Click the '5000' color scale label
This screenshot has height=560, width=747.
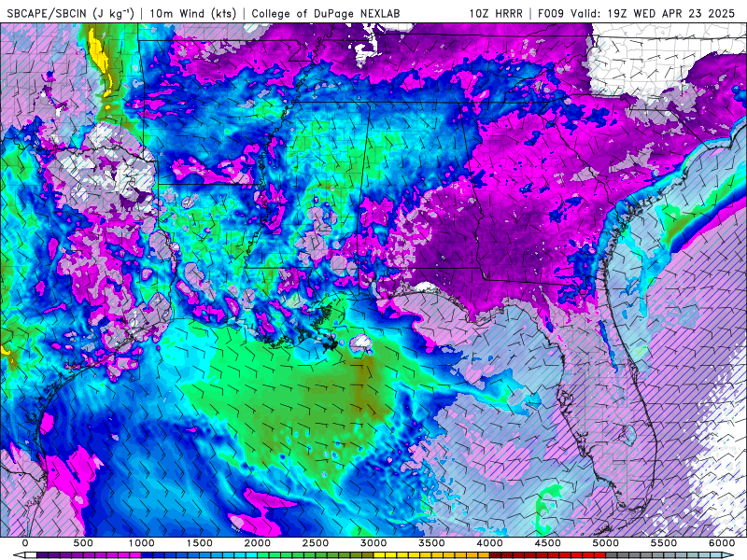(606, 543)
